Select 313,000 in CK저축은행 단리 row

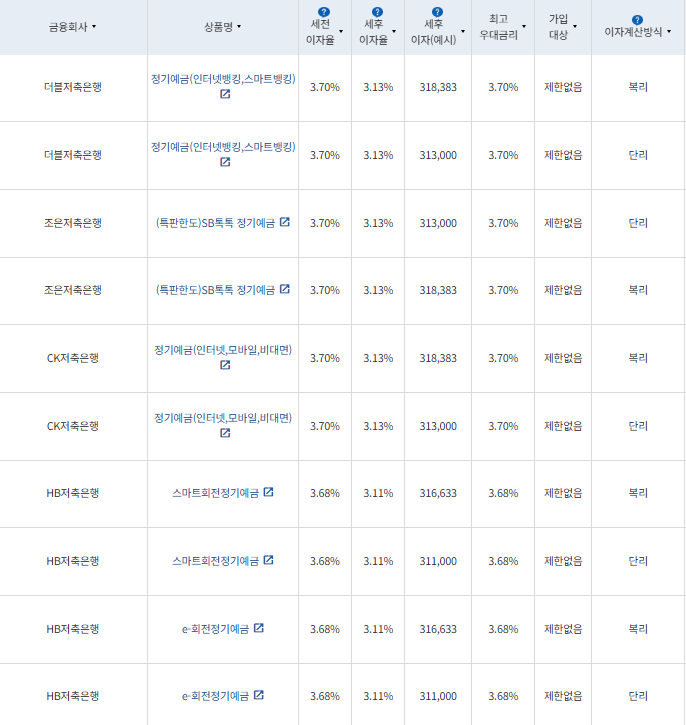[x=438, y=426]
